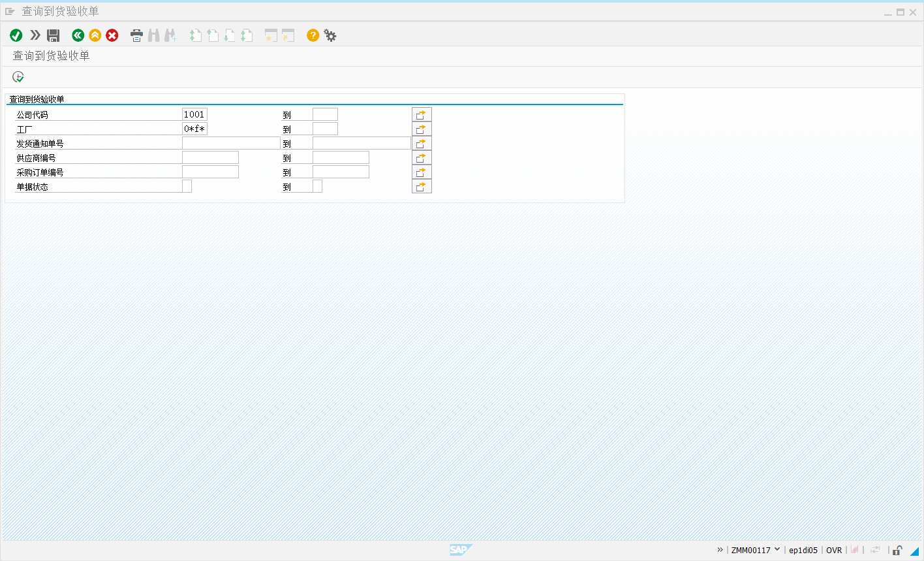Screen dimensions: 924x561
Task: Click the 发货通知单号 from-value input field
Action: [x=231, y=143]
